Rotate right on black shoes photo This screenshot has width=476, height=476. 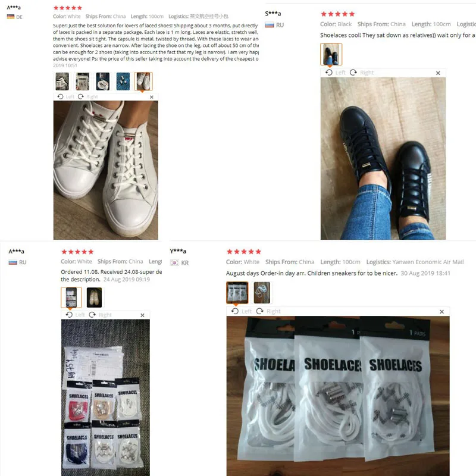tap(362, 73)
